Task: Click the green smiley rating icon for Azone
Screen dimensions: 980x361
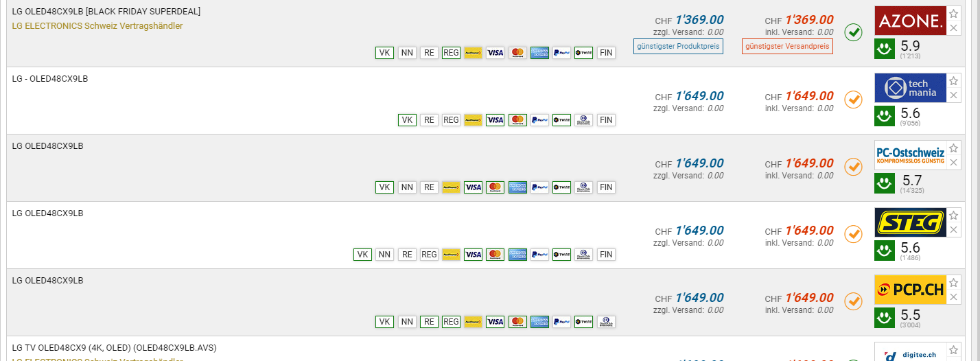Action: (884, 48)
